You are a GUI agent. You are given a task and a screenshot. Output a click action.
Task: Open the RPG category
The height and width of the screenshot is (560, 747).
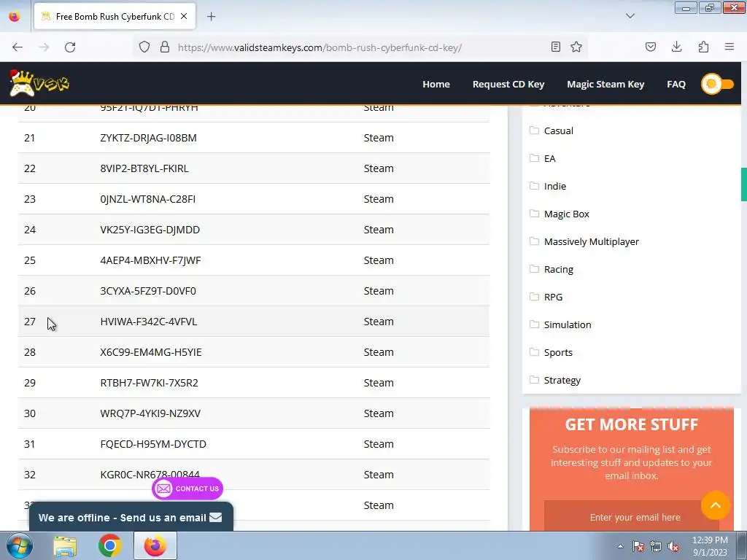coord(553,297)
